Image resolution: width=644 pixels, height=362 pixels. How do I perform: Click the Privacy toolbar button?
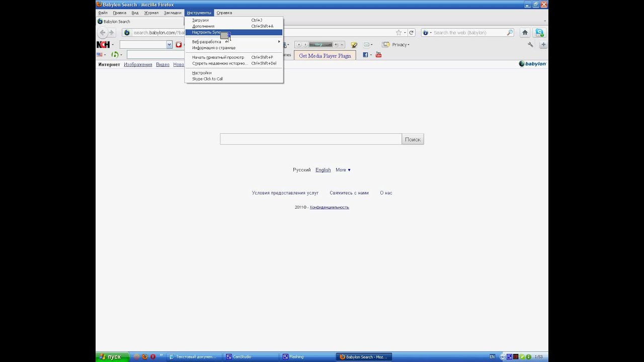395,45
